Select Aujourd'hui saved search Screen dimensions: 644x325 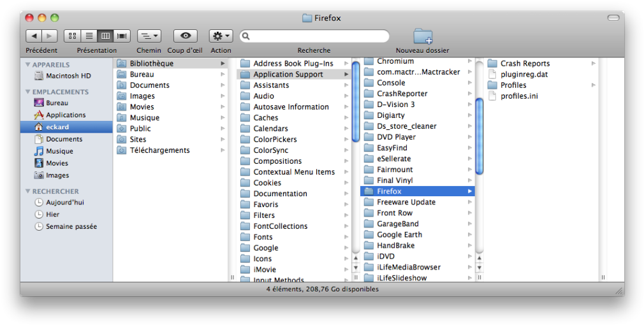point(64,202)
